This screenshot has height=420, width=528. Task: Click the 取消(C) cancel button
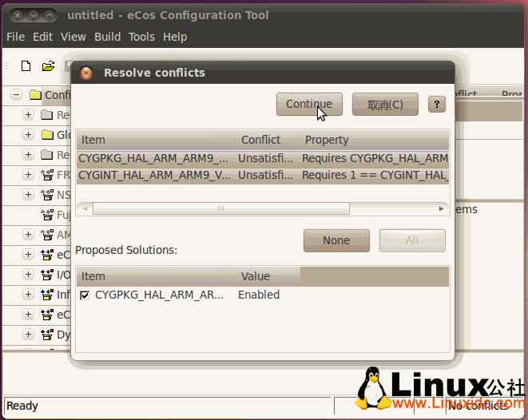[x=385, y=105]
